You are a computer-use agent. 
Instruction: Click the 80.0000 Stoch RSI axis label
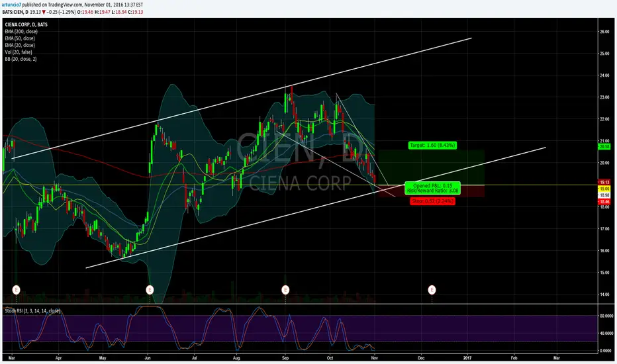pos(606,316)
